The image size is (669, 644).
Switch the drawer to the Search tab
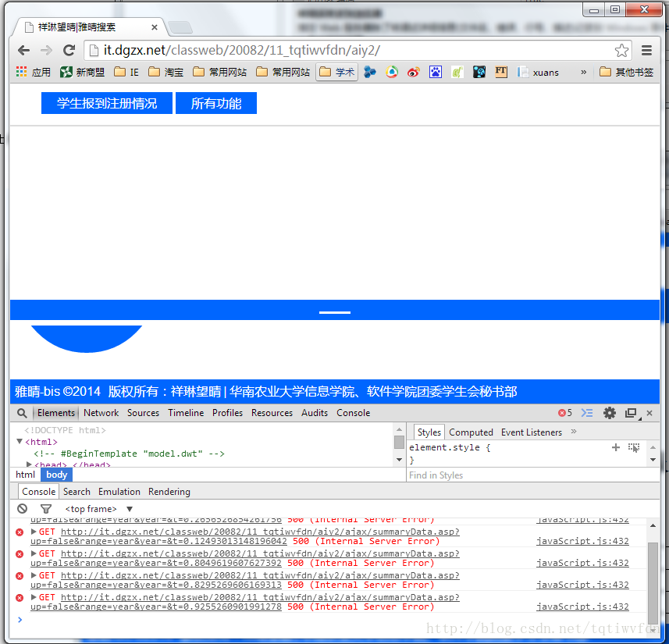coord(77,492)
